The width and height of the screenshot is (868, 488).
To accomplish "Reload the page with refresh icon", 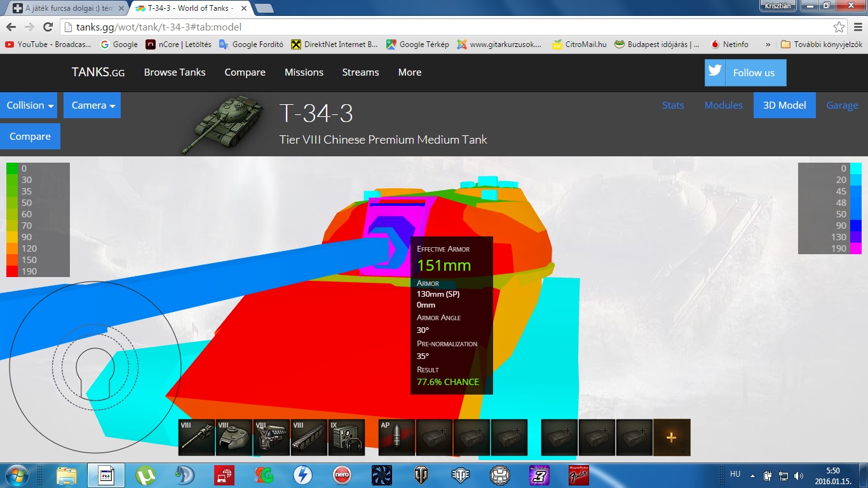I will [x=48, y=27].
